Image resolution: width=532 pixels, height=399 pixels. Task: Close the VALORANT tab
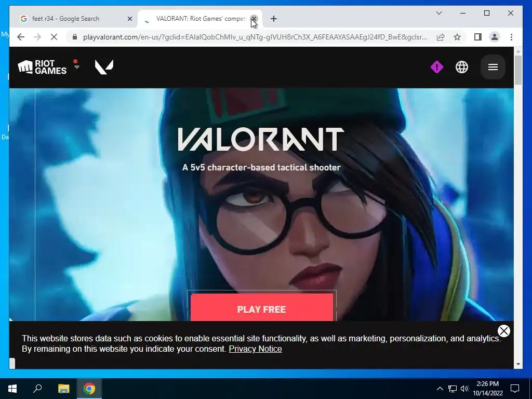pos(254,19)
